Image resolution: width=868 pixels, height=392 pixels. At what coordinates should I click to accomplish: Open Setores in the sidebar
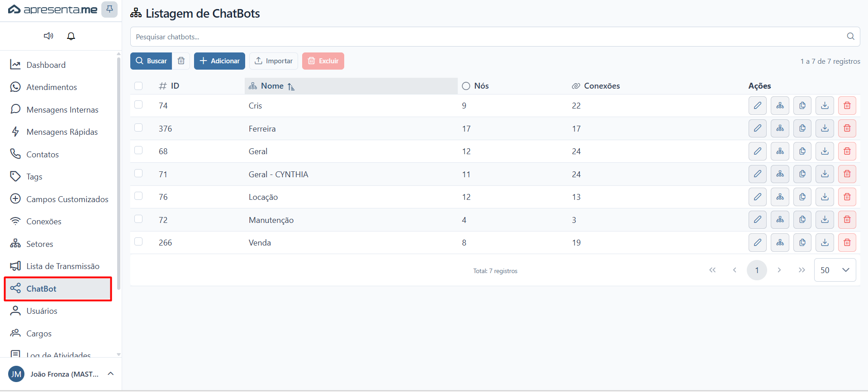pos(58,244)
